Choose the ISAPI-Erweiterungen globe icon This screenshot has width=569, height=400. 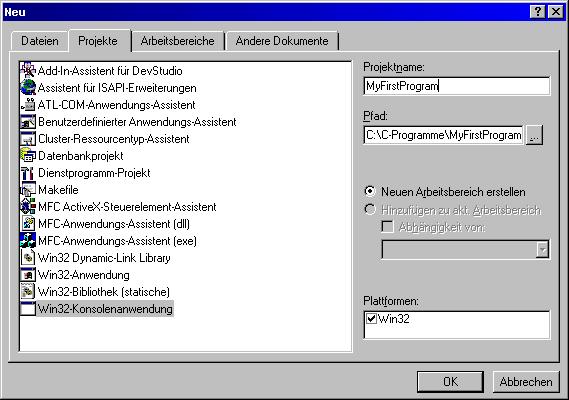tap(28, 87)
